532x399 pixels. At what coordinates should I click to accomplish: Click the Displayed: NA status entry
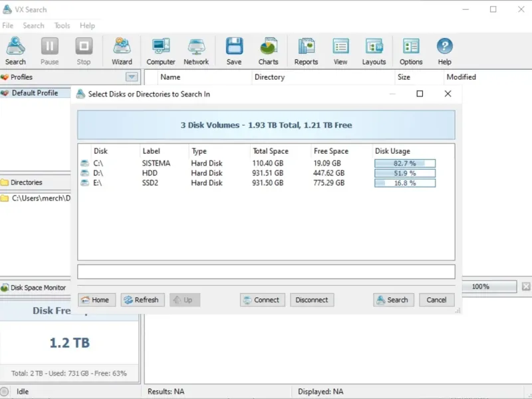coord(321,392)
